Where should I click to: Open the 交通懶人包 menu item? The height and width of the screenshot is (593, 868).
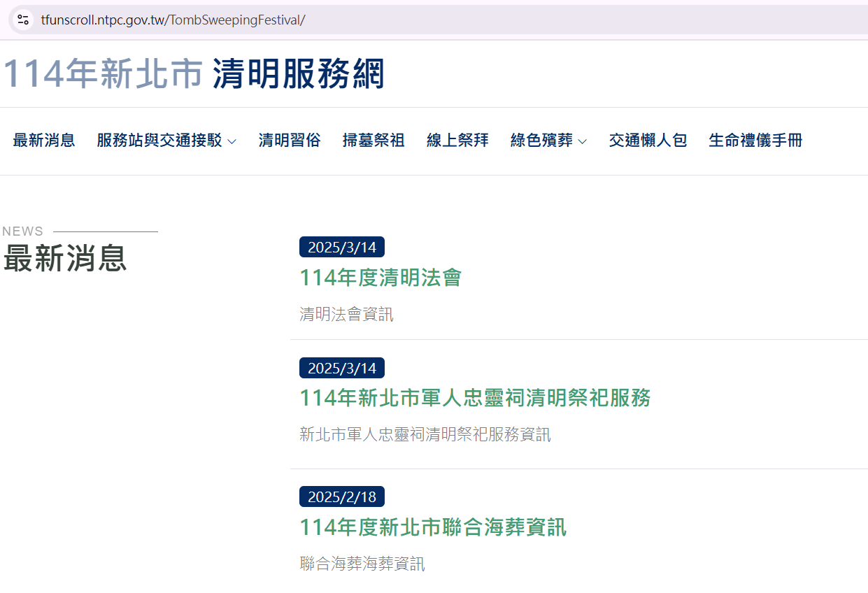pos(648,141)
